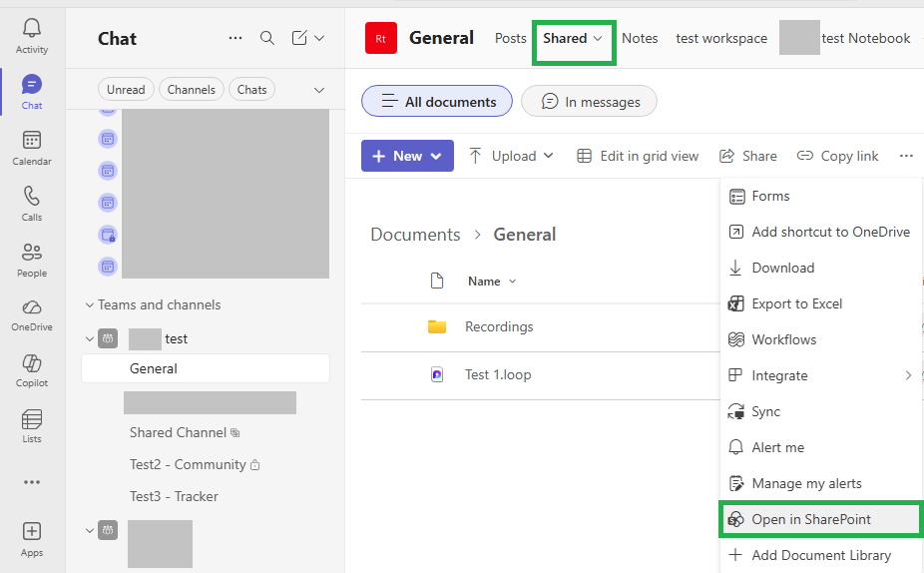
Task: Choose Add shortcut to OneDrive
Action: [820, 232]
